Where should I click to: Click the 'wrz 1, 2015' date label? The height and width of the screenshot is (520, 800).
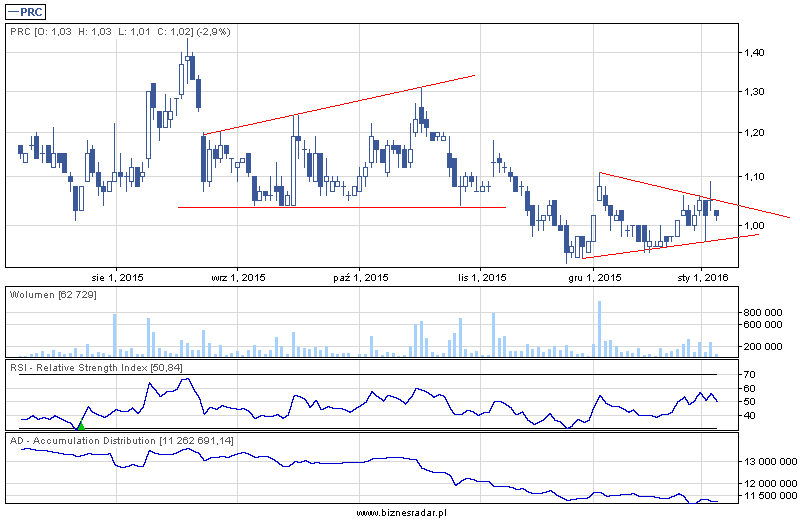pyautogui.click(x=236, y=277)
